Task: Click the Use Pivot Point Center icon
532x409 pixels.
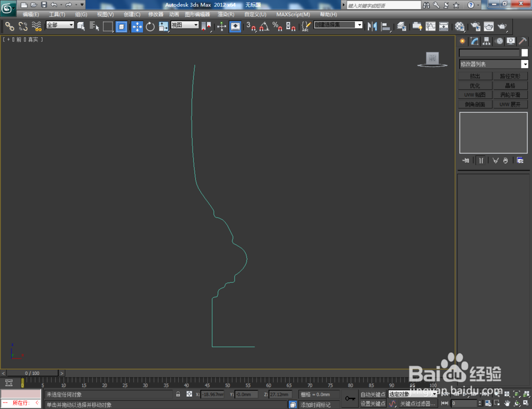Action: click(x=206, y=27)
